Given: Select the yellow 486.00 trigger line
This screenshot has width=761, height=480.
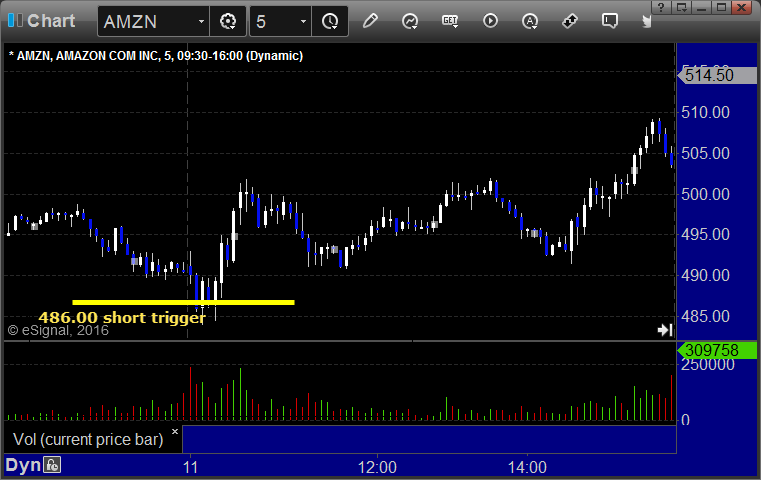Looking at the screenshot, I should tap(183, 302).
